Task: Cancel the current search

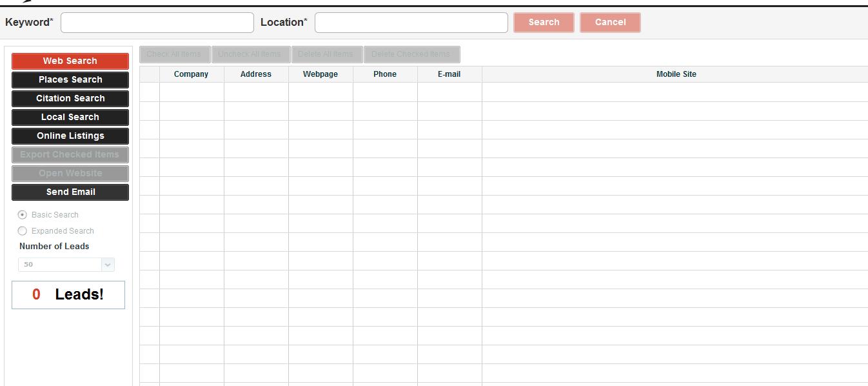Action: (x=609, y=22)
